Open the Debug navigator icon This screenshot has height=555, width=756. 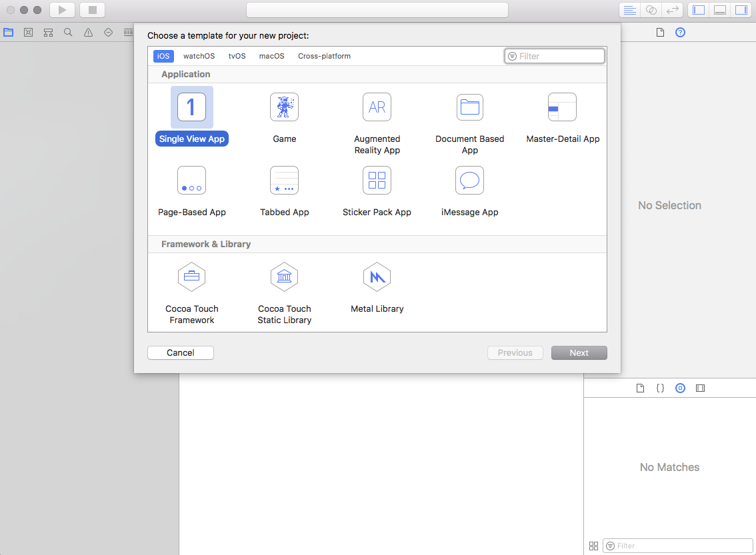[128, 32]
